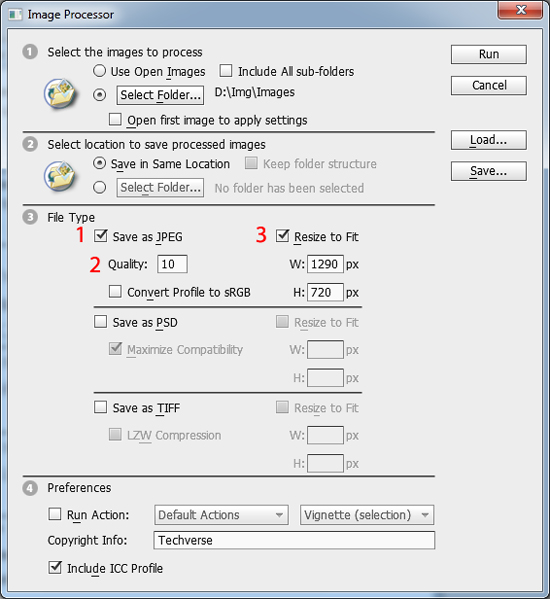Click the destination folder icon in section 2
The width and height of the screenshot is (550, 599).
coord(60,176)
